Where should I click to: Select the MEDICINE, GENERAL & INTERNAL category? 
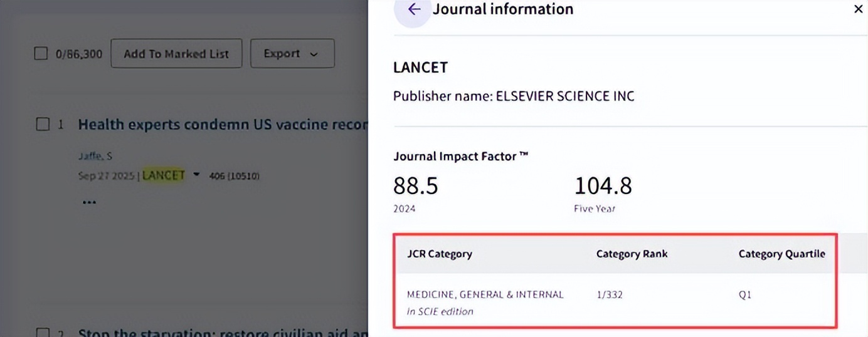[485, 294]
